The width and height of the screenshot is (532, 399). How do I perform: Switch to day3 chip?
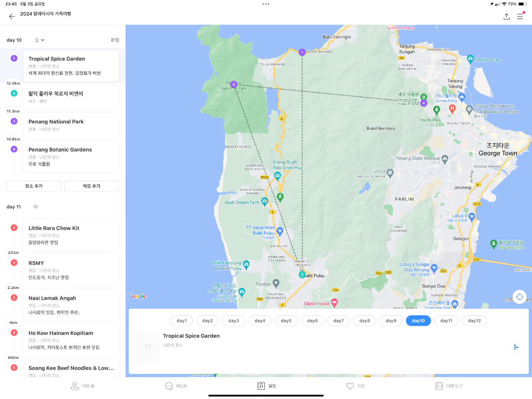click(x=233, y=320)
